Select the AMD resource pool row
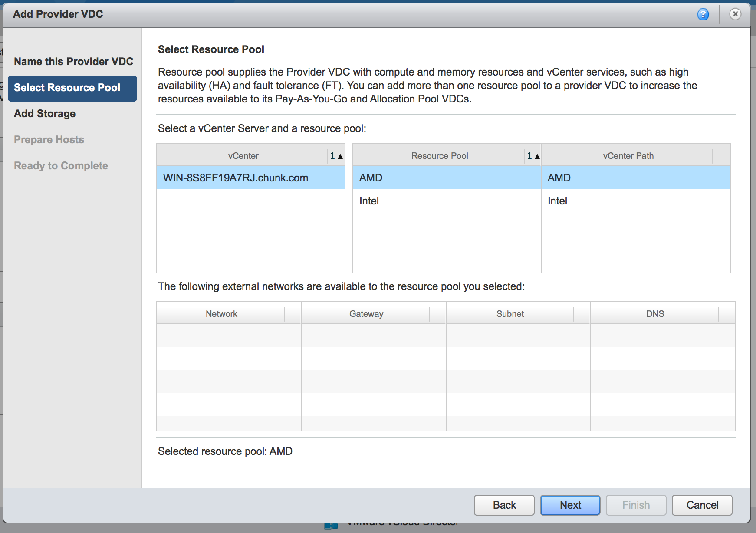Image resolution: width=756 pixels, height=533 pixels. pos(446,178)
